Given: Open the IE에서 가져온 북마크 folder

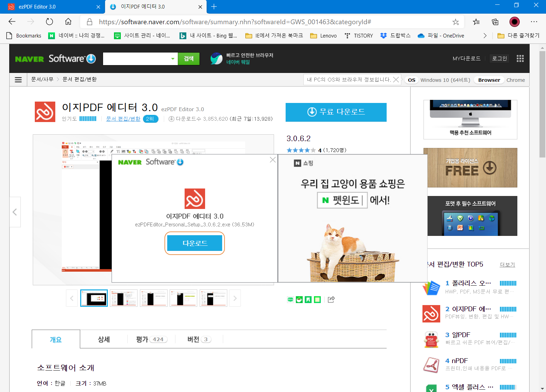Looking at the screenshot, I should click(274, 35).
